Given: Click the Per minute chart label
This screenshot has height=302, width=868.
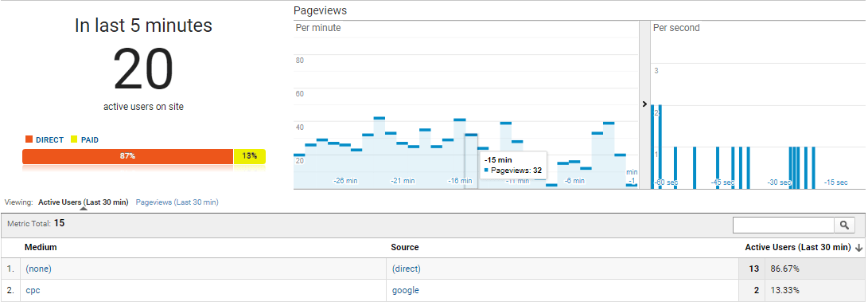Looking at the screenshot, I should tap(318, 28).
